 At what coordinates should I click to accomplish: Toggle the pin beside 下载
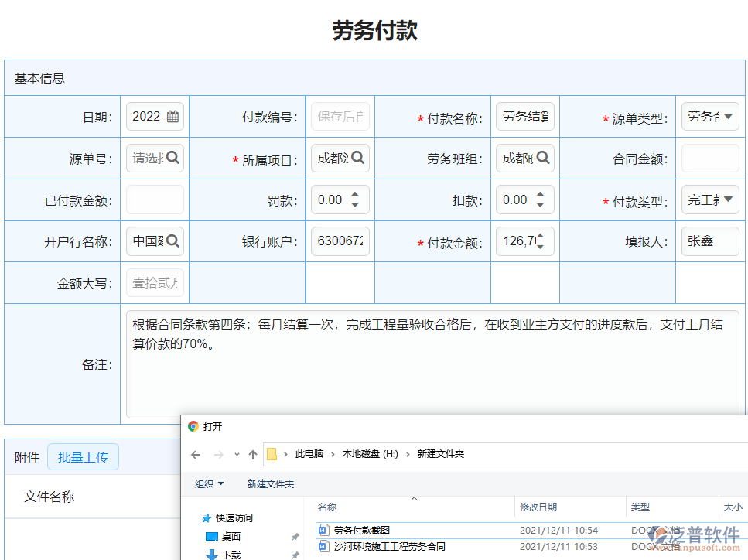coord(294,555)
